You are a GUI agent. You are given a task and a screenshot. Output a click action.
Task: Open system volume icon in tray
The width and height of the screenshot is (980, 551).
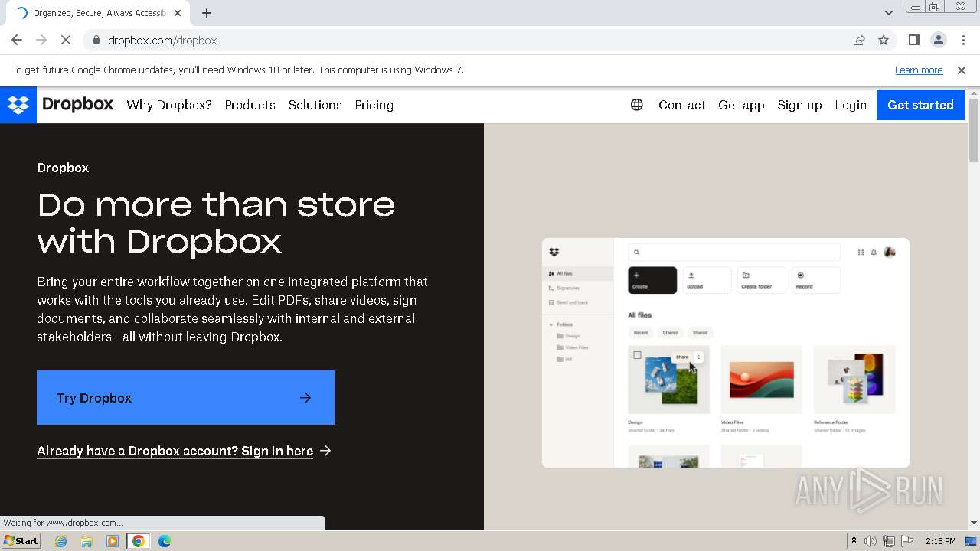tap(871, 541)
